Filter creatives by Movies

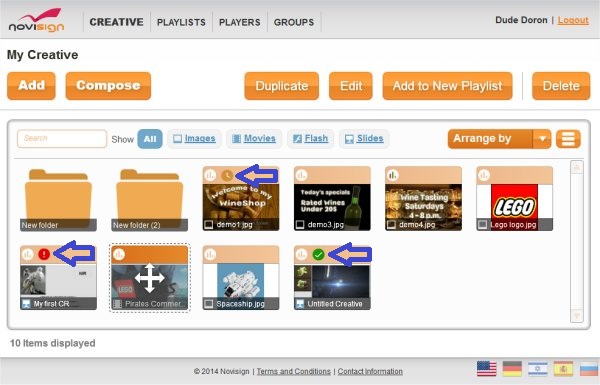click(x=254, y=139)
